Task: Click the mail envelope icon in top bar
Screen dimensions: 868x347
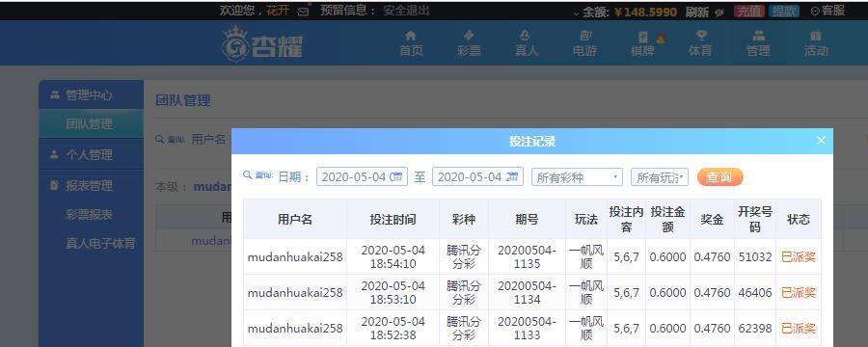Action: (303, 12)
